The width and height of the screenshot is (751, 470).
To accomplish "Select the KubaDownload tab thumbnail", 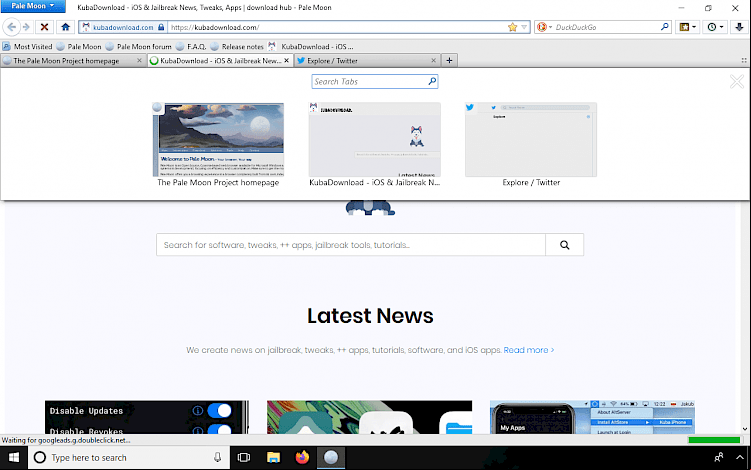I will pyautogui.click(x=375, y=139).
